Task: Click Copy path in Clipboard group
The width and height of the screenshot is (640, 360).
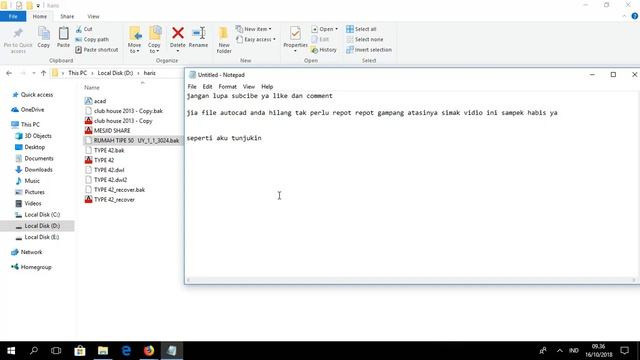Action: [92, 40]
